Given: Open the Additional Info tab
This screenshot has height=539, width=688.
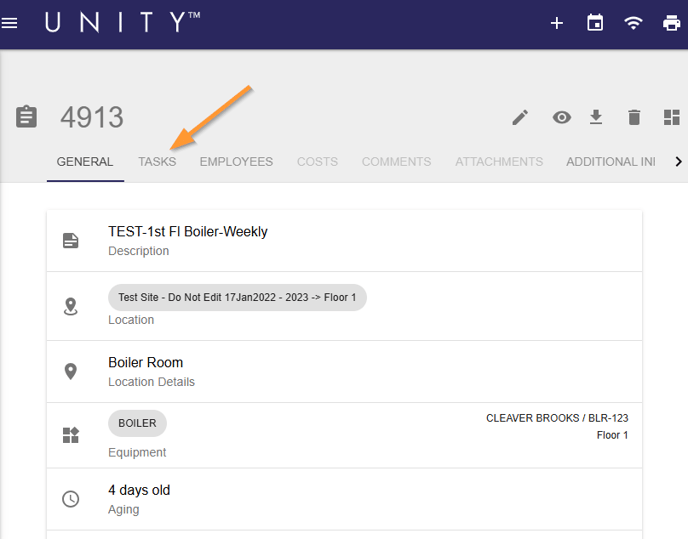Looking at the screenshot, I should coord(611,162).
